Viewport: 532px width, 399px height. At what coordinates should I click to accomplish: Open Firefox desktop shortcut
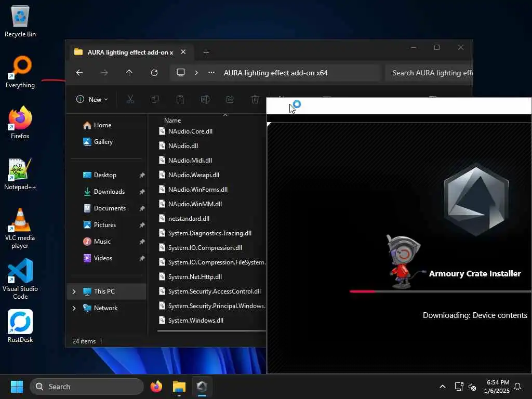(x=20, y=123)
